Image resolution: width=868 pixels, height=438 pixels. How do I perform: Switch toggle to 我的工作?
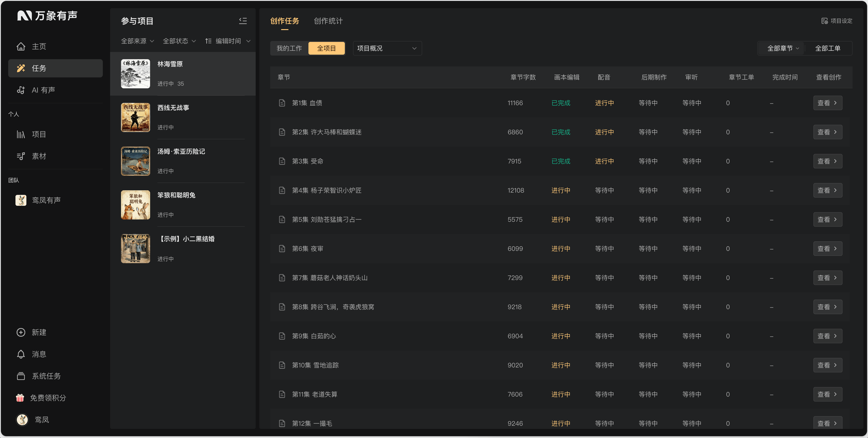(289, 48)
